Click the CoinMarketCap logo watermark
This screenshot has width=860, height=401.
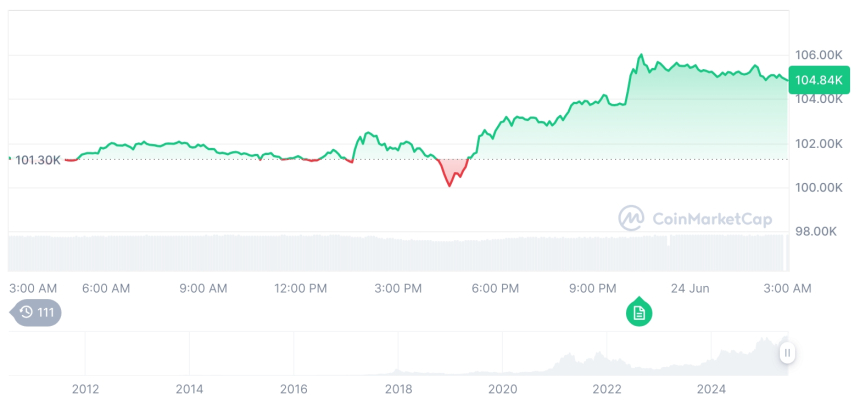pos(694,218)
